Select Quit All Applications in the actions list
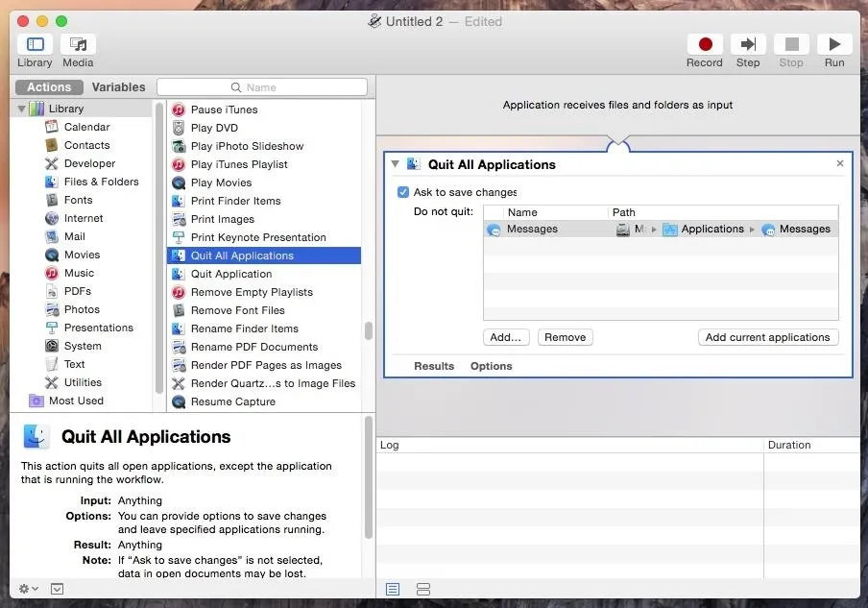The image size is (868, 608). [263, 255]
